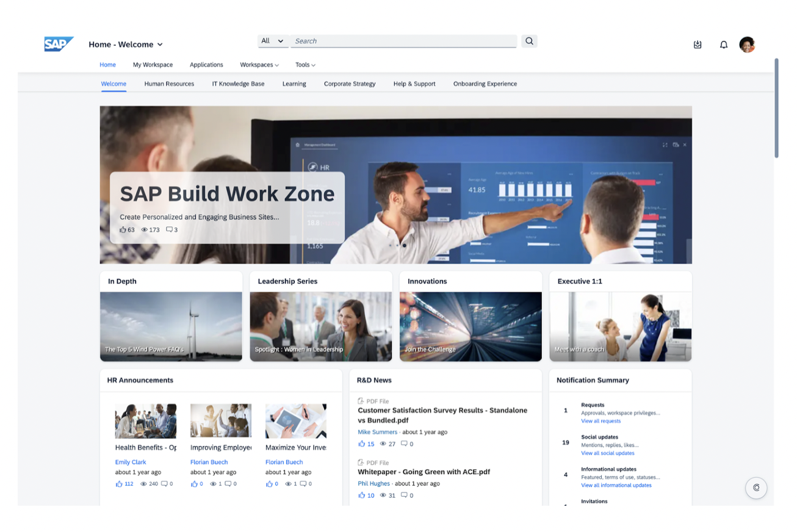797x532 pixels.
Task: Open Phil Hughes profile link
Action: point(373,483)
